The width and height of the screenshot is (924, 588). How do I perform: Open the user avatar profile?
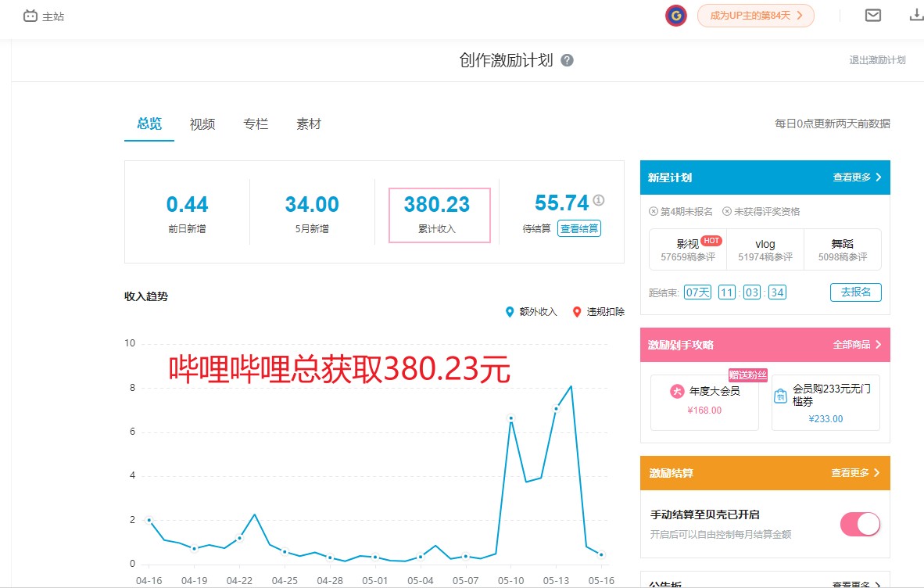coord(676,16)
